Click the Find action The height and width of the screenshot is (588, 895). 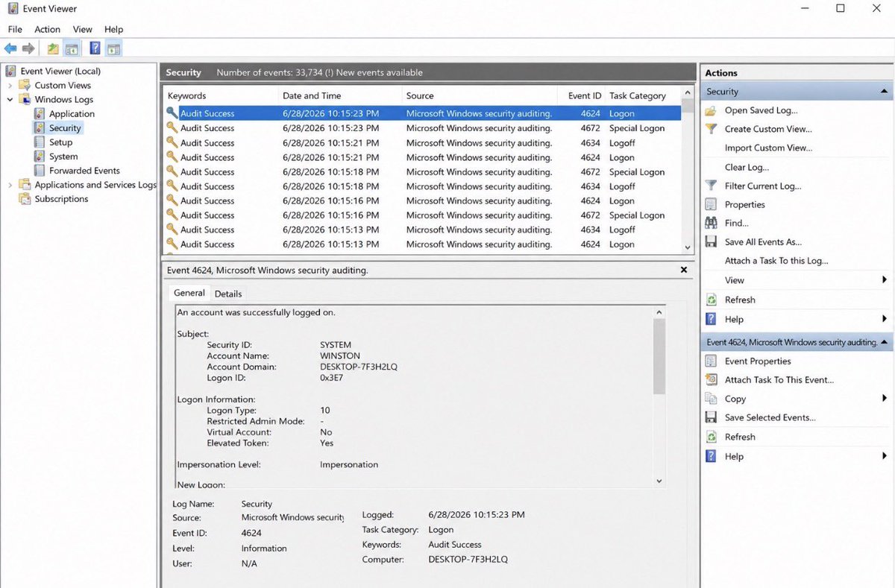(x=736, y=223)
